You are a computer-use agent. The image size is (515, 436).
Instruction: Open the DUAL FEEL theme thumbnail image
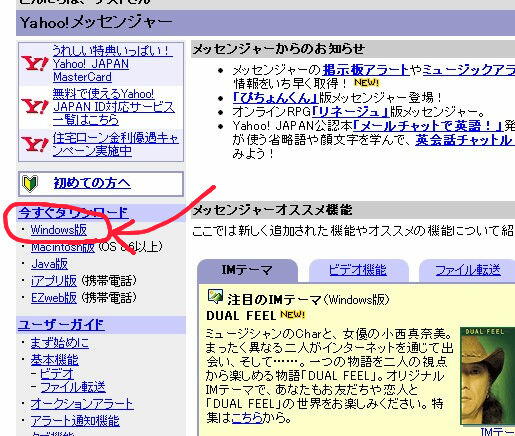click(487, 376)
